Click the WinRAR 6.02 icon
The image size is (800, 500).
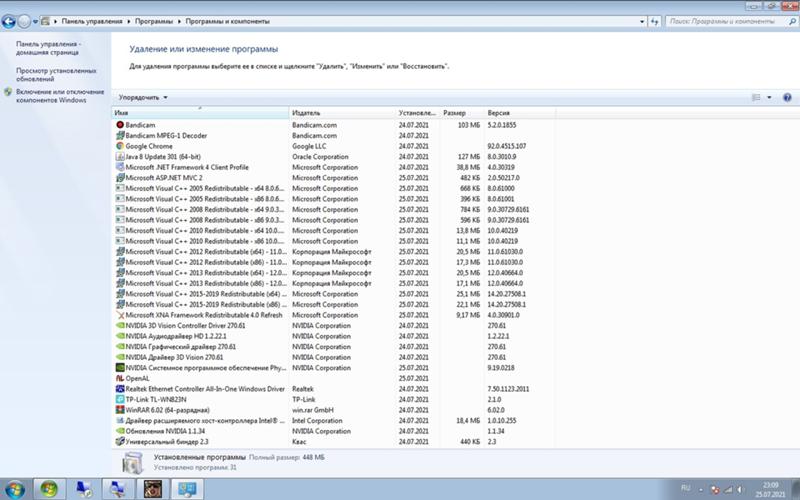point(120,410)
